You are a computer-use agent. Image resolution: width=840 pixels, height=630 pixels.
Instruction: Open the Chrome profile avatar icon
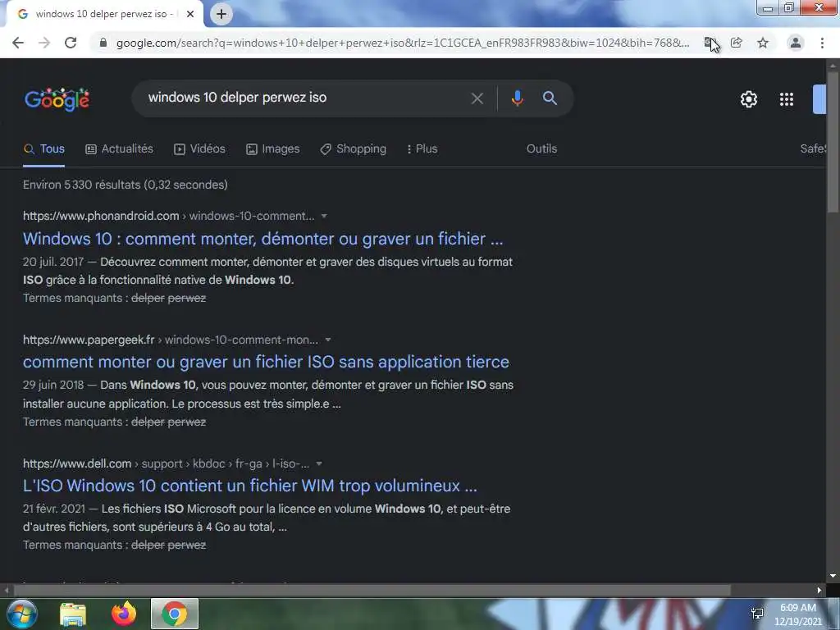[796, 43]
